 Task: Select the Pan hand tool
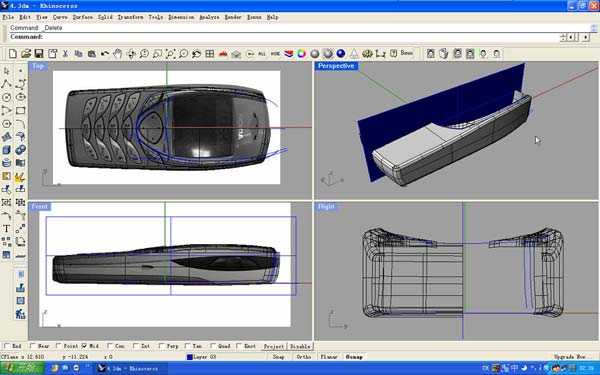(117, 54)
